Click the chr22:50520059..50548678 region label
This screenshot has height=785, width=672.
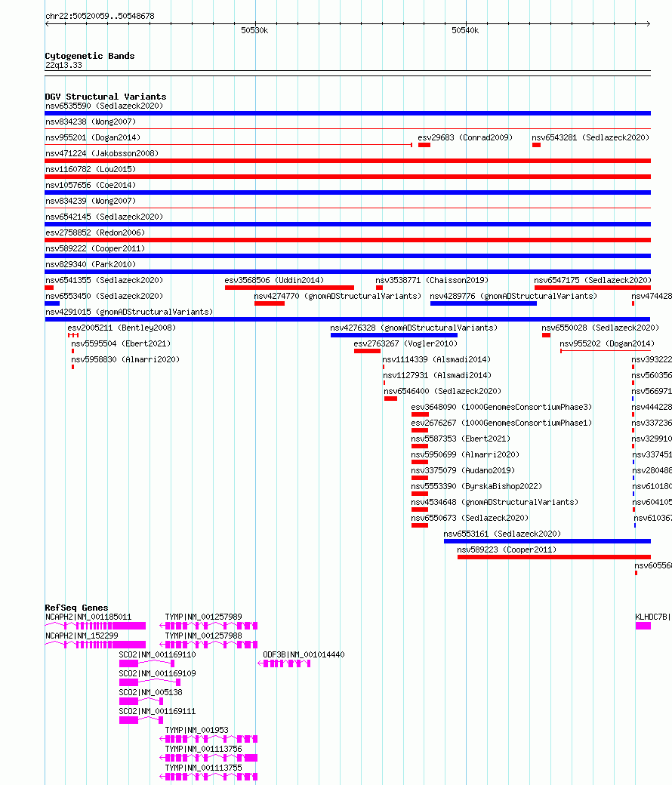100,16
